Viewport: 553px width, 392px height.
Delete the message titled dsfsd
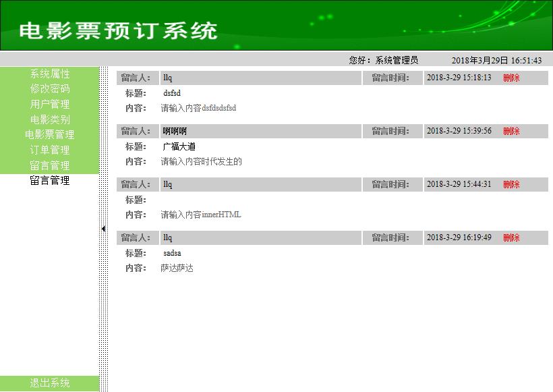(x=511, y=78)
